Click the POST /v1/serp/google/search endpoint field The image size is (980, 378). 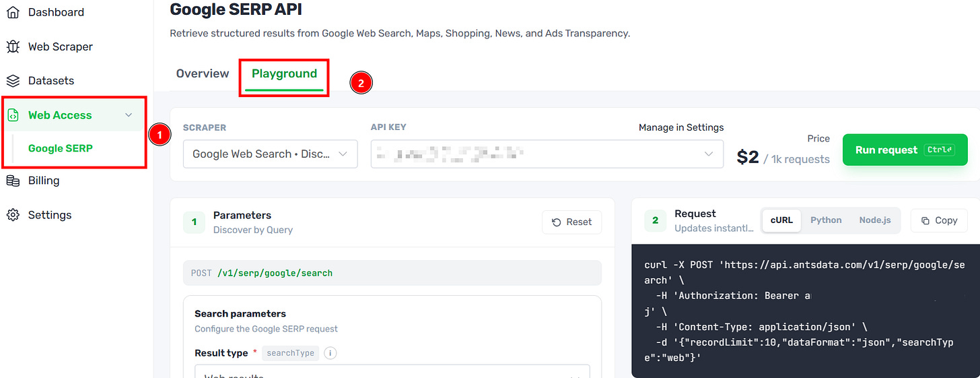click(x=392, y=273)
